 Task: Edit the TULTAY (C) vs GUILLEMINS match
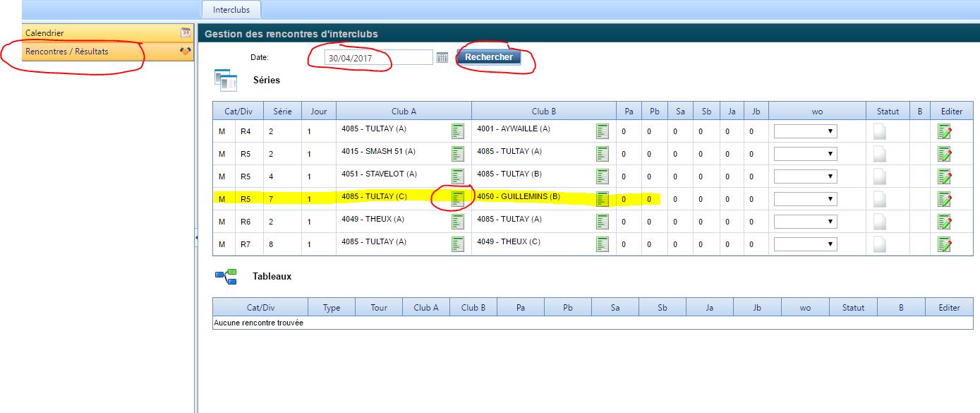[x=945, y=199]
